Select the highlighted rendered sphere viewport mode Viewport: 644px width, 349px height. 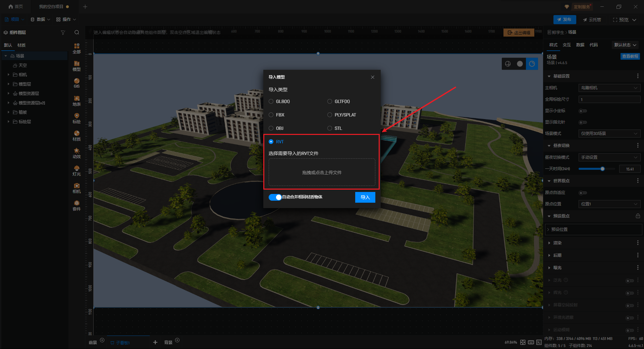click(532, 64)
